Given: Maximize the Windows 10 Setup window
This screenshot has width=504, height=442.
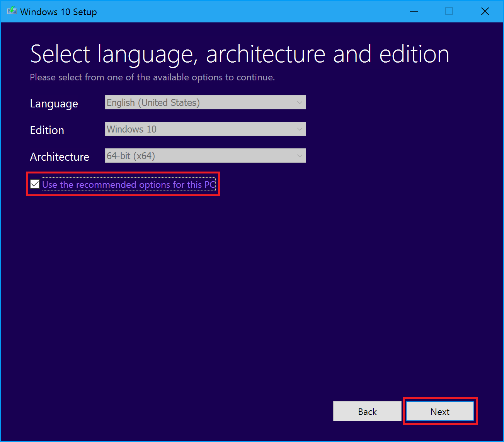Looking at the screenshot, I should point(449,11).
